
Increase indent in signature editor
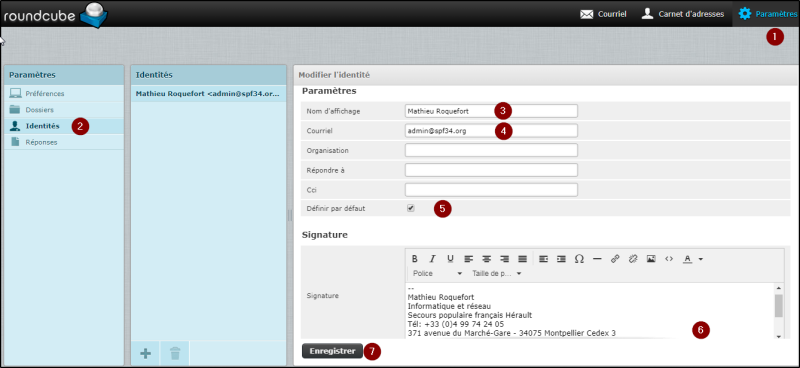point(561,259)
